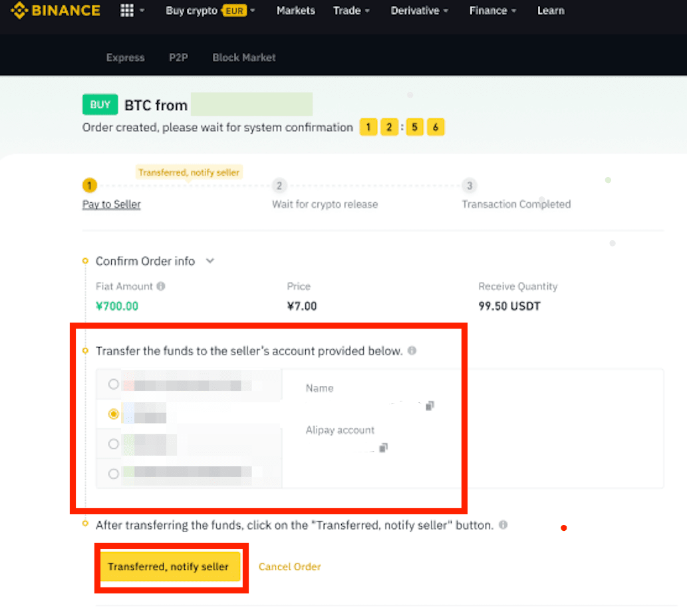Open dropdown arrow beside apps grid
687x616 pixels.
point(142,11)
